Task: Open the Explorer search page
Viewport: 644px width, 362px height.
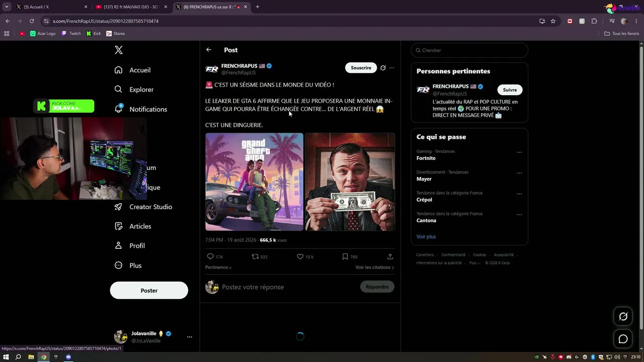Action: [134, 89]
